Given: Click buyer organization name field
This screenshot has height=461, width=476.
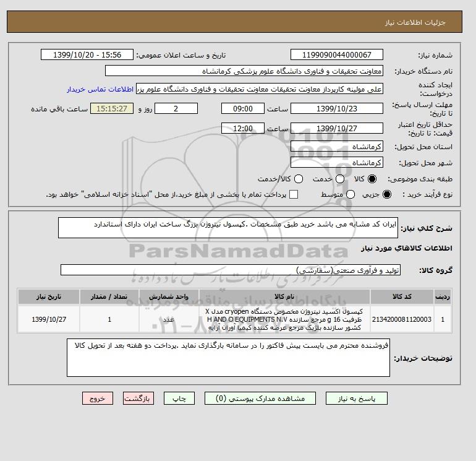Looking at the screenshot, I should pos(244,71).
